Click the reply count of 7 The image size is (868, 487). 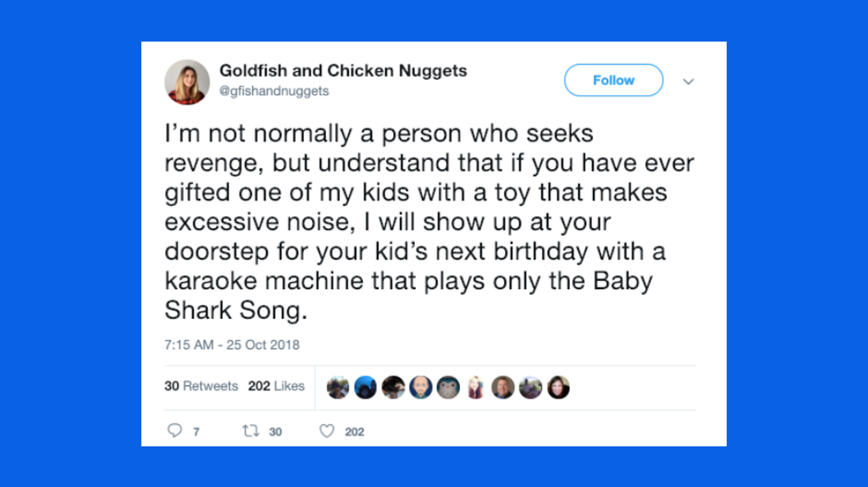(x=196, y=432)
